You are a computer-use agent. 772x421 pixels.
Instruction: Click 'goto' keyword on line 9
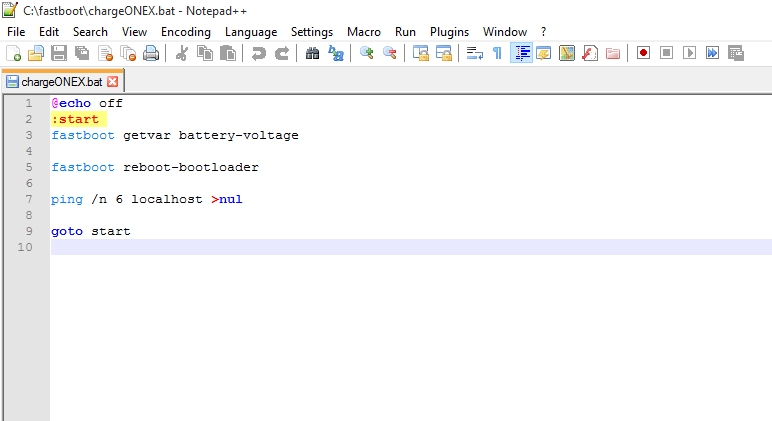pyautogui.click(x=67, y=231)
